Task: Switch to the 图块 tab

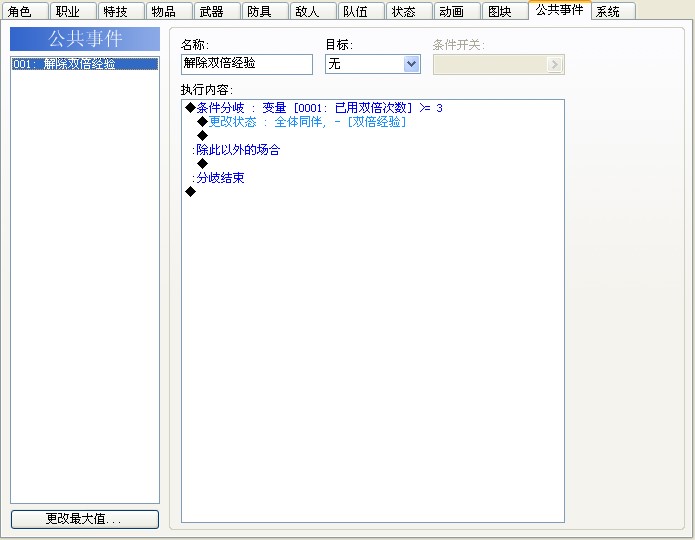Action: pos(505,11)
